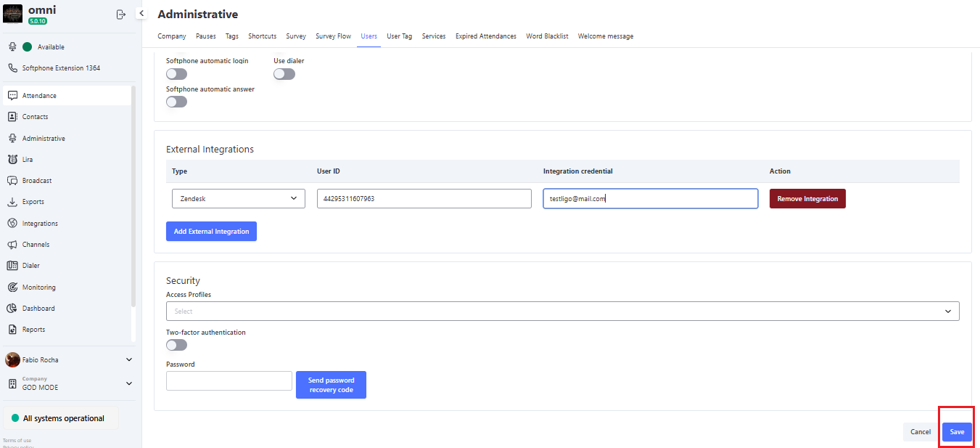980x448 pixels.
Task: Open the Terms of use link
Action: [17, 440]
